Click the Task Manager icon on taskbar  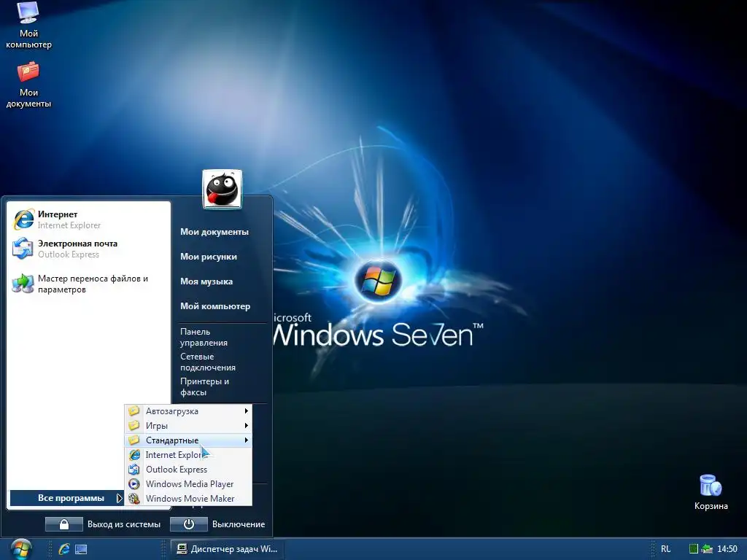tap(182, 549)
